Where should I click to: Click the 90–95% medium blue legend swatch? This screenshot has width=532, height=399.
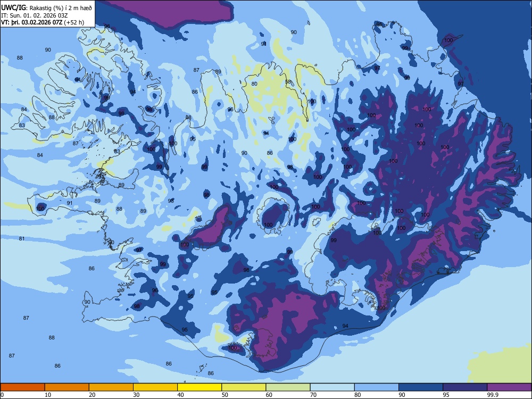tap(421, 387)
